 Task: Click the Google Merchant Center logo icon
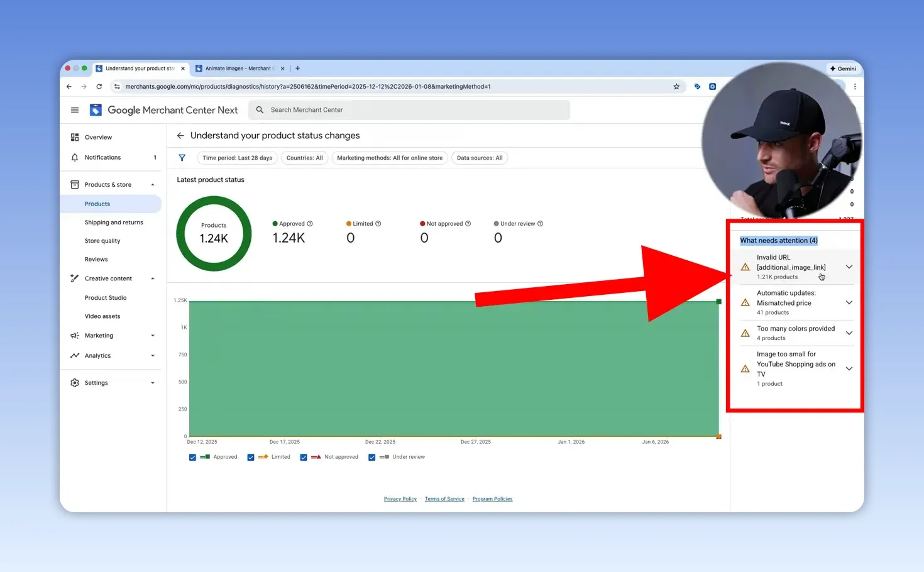pos(96,110)
